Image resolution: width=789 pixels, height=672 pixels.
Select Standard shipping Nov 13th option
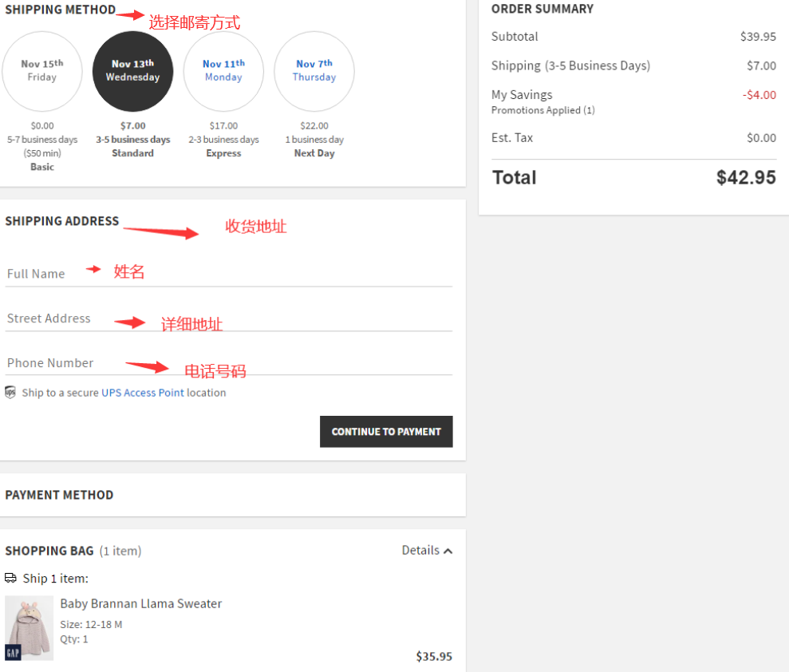click(133, 71)
